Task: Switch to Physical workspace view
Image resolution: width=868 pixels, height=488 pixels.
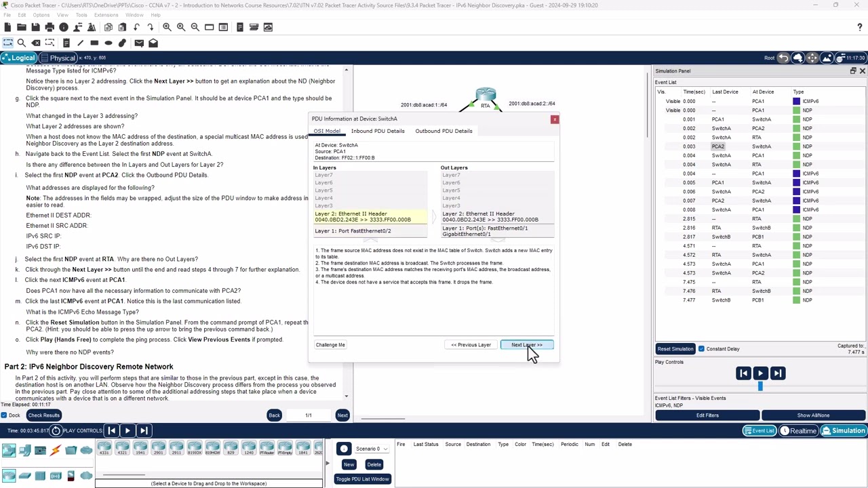Action: [x=57, y=58]
